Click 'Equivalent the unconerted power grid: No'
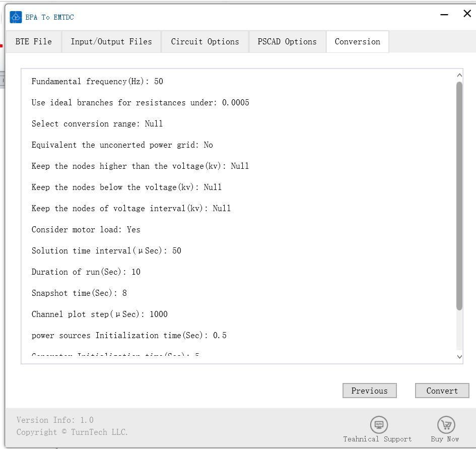The width and height of the screenshot is (476, 449). coord(122,145)
